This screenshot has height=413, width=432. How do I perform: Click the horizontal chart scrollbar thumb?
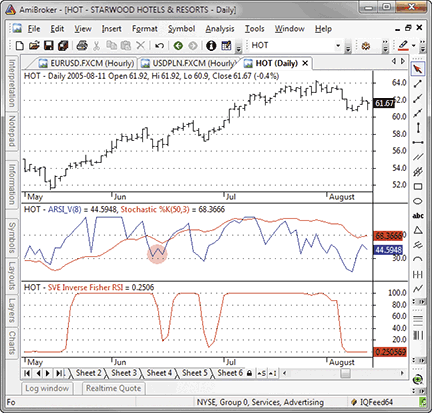[x=345, y=373]
